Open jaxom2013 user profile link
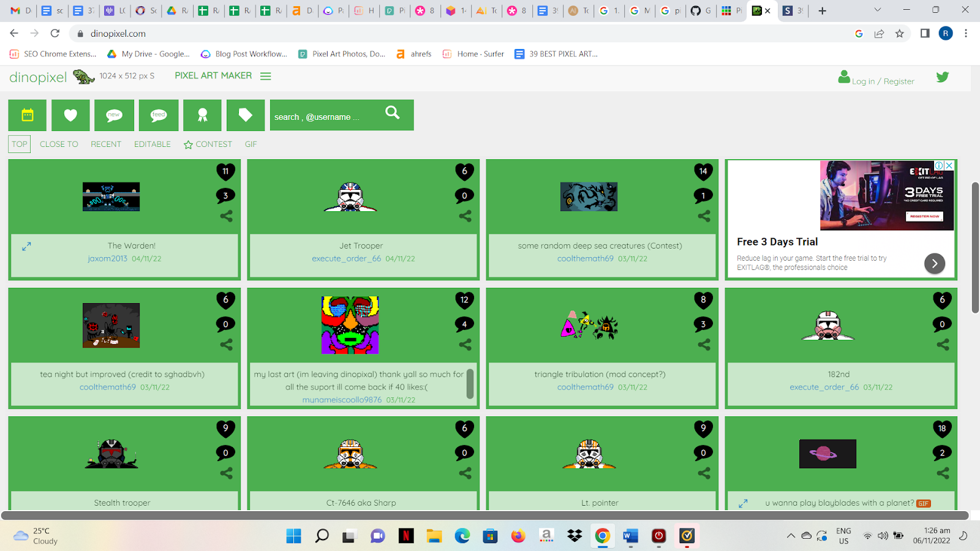Image resolution: width=980 pixels, height=551 pixels. [x=107, y=258]
